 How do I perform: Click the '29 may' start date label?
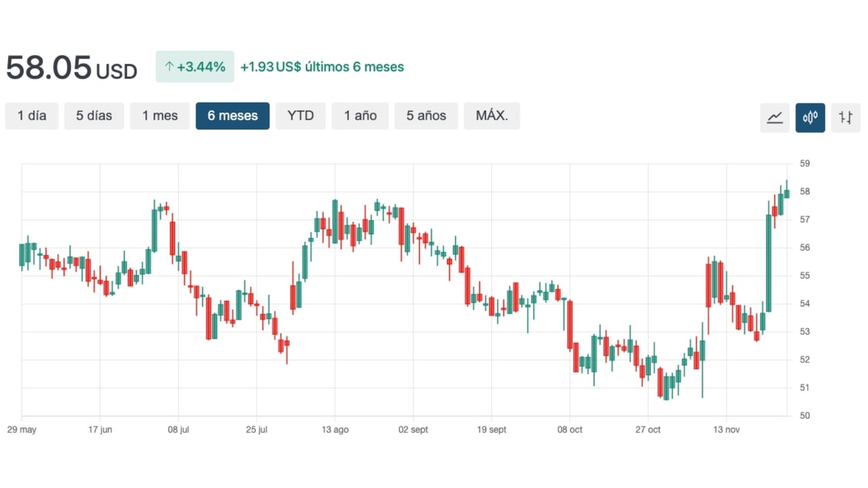[x=22, y=430]
